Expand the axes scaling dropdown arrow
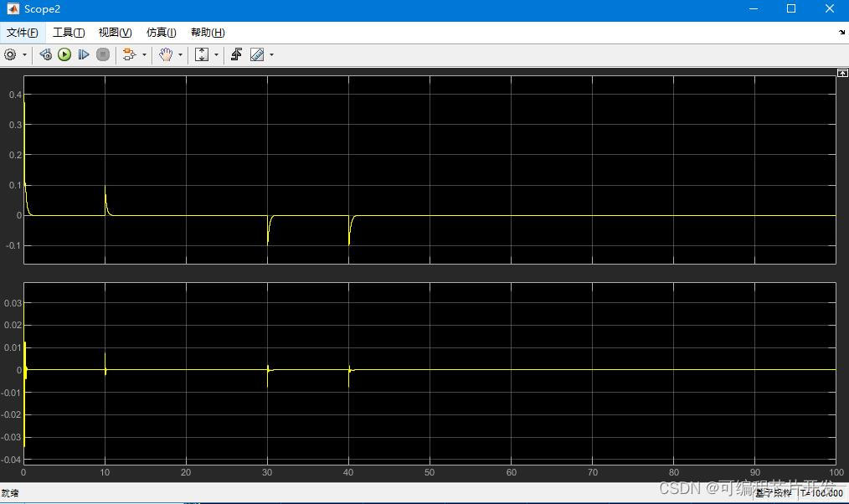Viewport: 849px width, 504px height. (216, 54)
